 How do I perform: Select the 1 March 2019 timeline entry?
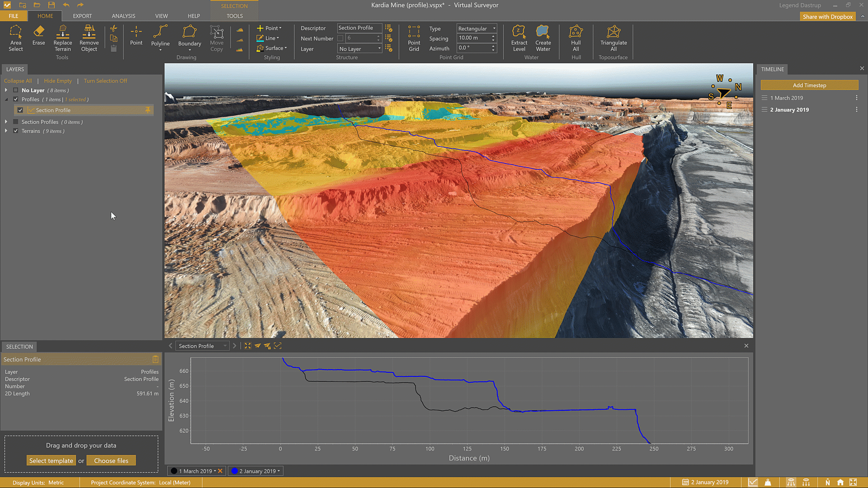pos(787,98)
